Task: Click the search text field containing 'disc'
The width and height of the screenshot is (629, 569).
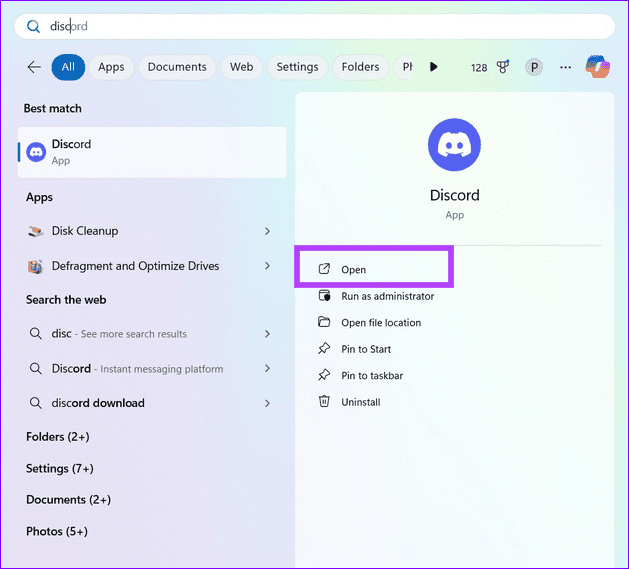Action: coord(314,26)
